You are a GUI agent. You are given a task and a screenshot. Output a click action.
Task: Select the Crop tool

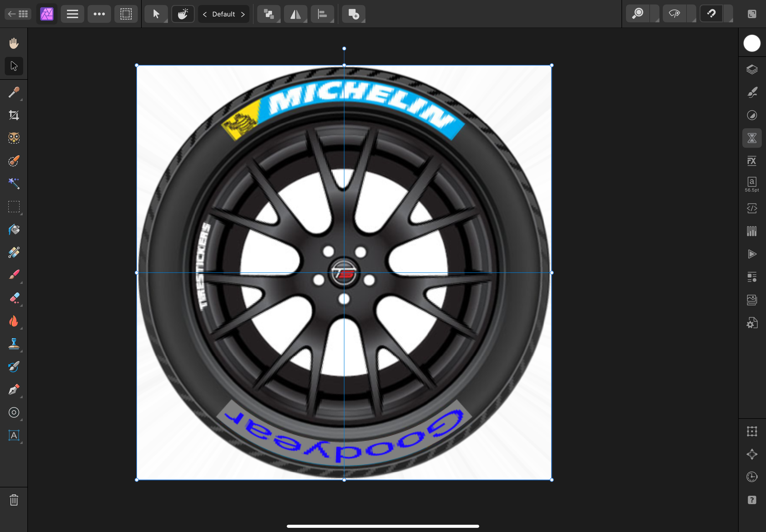click(14, 115)
